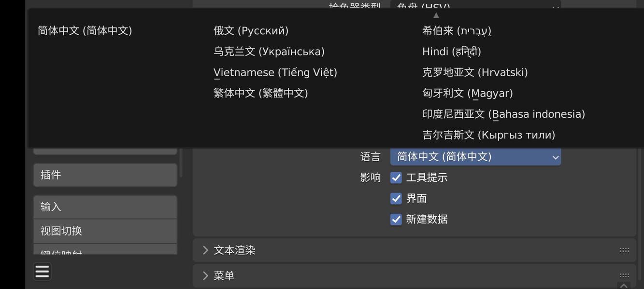Viewport: 644px width, 289px height.
Task: Select 键位映射 in the sidebar
Action: click(x=105, y=252)
